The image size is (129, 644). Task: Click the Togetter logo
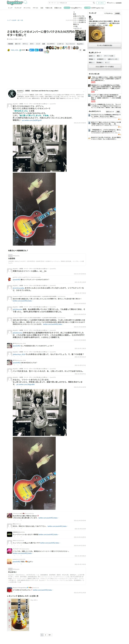tap(17, 2)
